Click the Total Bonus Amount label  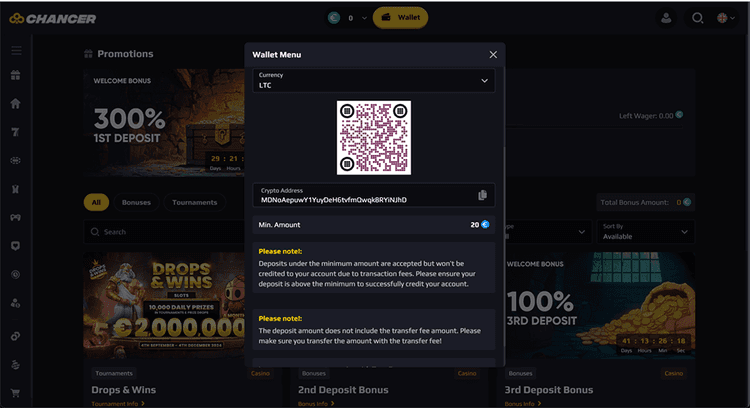tap(634, 202)
